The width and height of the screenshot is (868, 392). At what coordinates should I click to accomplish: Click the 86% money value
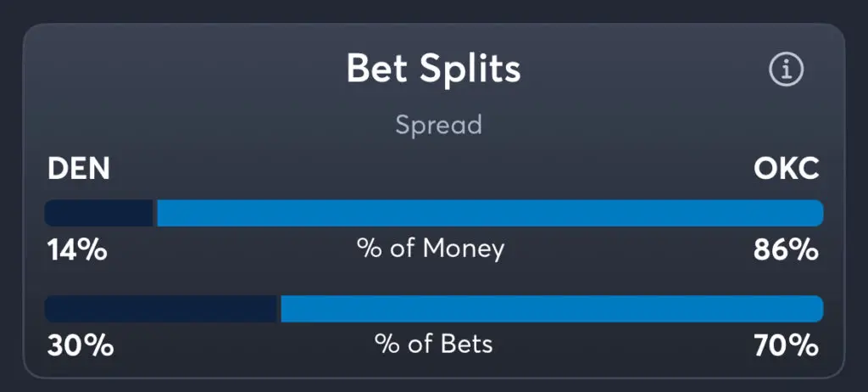tap(786, 250)
